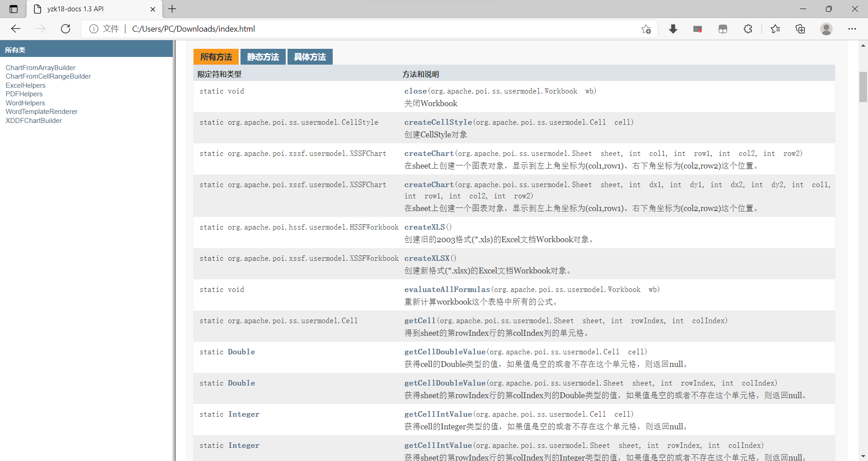Open the browser Settings and more menu
This screenshot has width=868, height=461.
pyautogui.click(x=852, y=29)
